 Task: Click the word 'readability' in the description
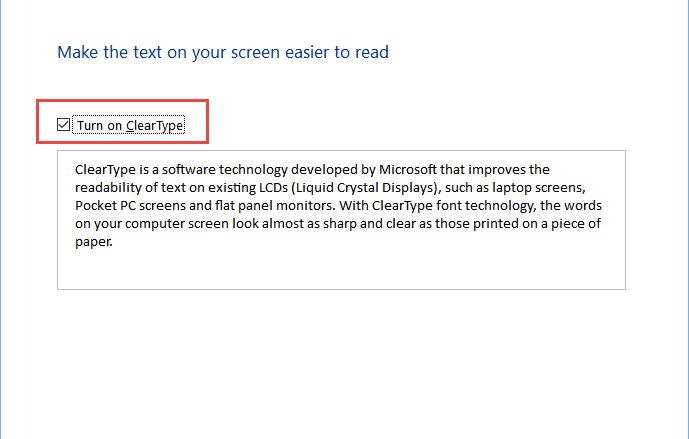pos(108,188)
